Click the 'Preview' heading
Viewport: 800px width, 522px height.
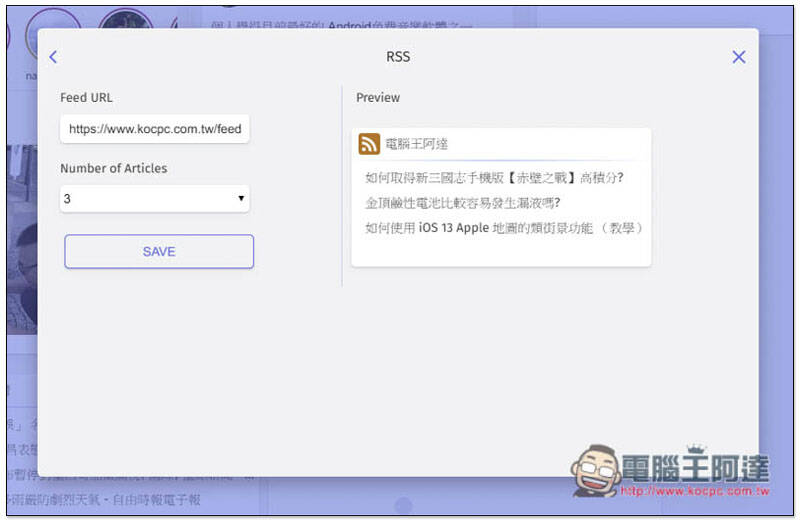pyautogui.click(x=378, y=97)
